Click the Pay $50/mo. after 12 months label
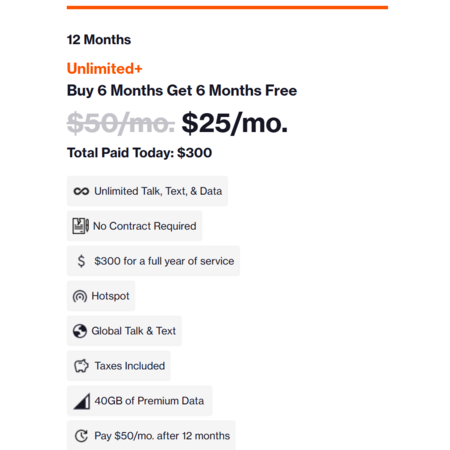450x450 pixels. tap(162, 436)
